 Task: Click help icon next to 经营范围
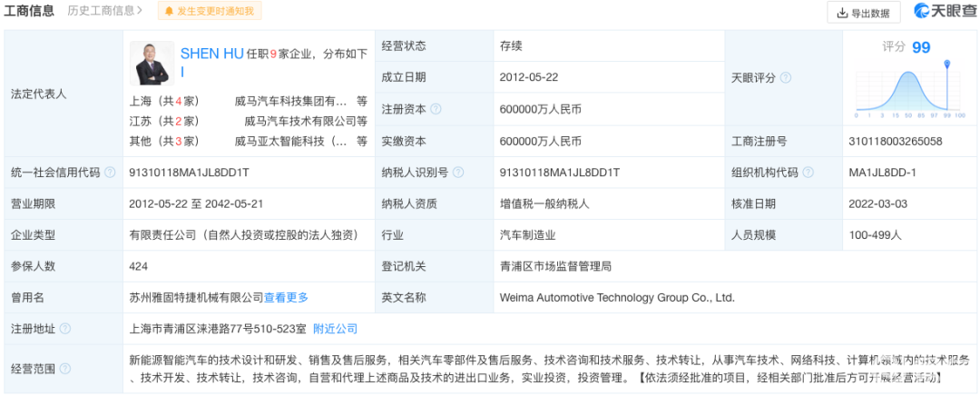click(x=64, y=370)
